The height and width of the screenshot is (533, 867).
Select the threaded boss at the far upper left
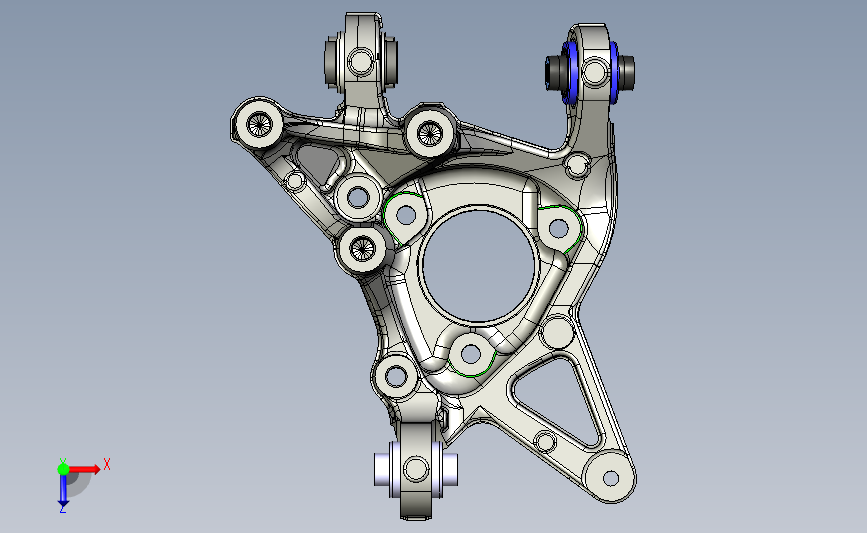click(258, 124)
